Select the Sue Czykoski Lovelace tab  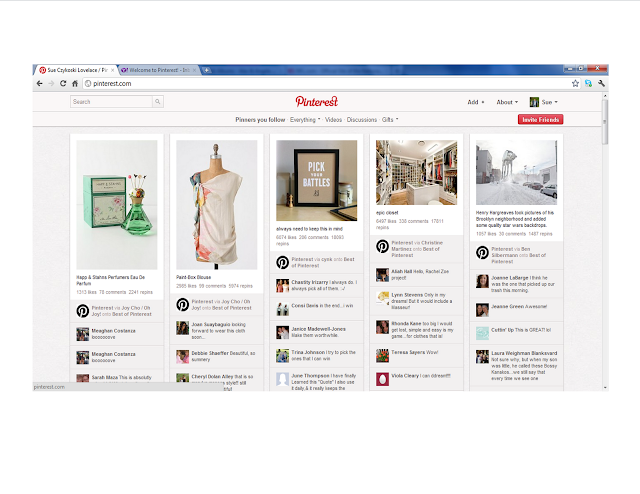click(x=76, y=70)
